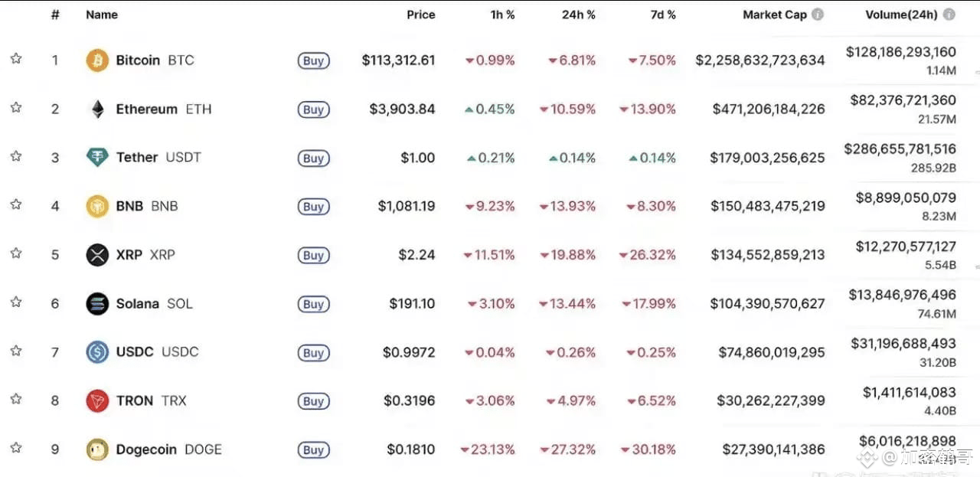Click the Volume(24h) info icon

point(949,15)
